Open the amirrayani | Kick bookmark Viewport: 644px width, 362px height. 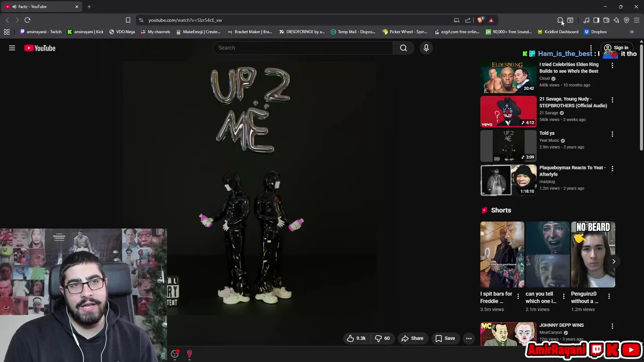[x=85, y=32]
